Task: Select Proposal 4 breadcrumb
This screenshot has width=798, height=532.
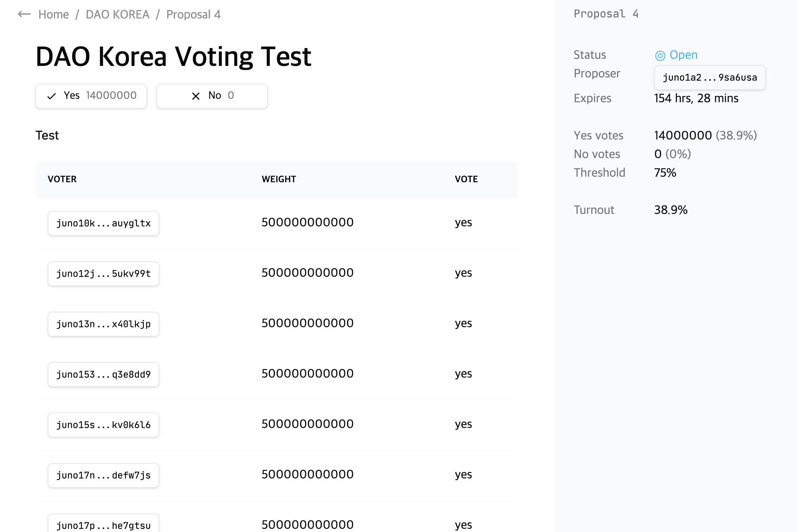Action: (x=193, y=14)
